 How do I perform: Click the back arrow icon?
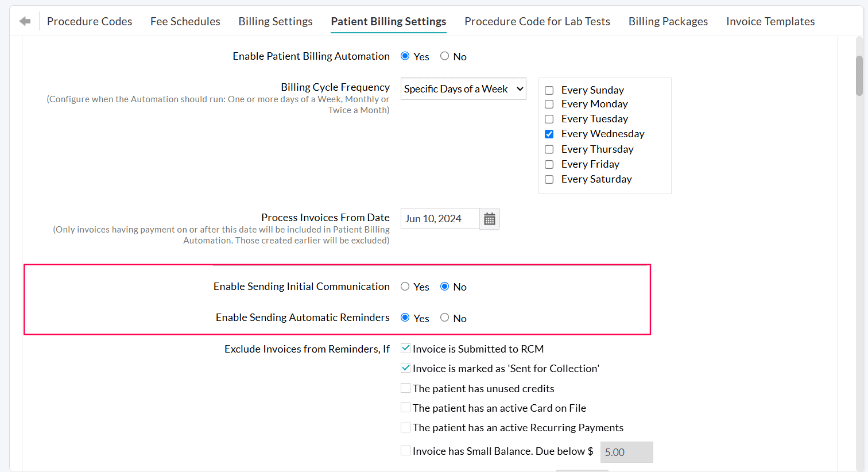click(25, 21)
